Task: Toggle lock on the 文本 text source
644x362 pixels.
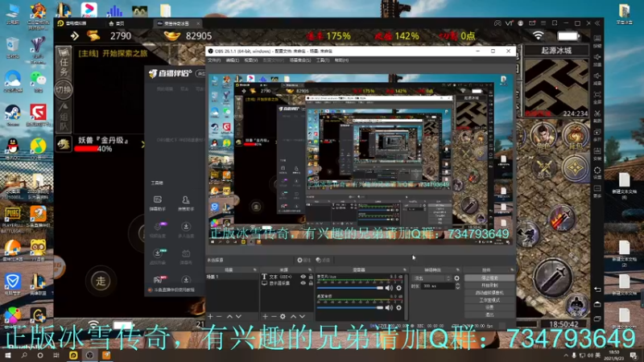Action: 311,277
